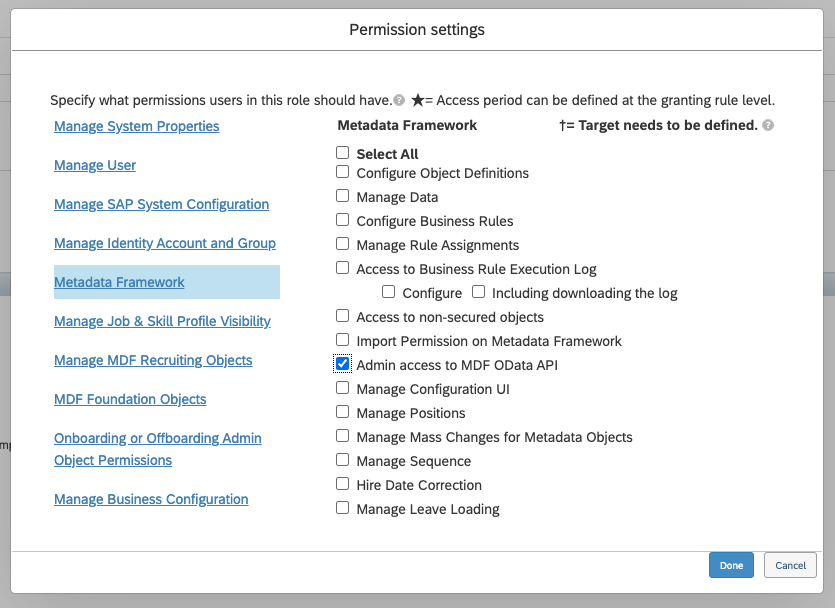
Task: Click help icon beside 'Target needs to be defined'
Action: click(x=768, y=126)
